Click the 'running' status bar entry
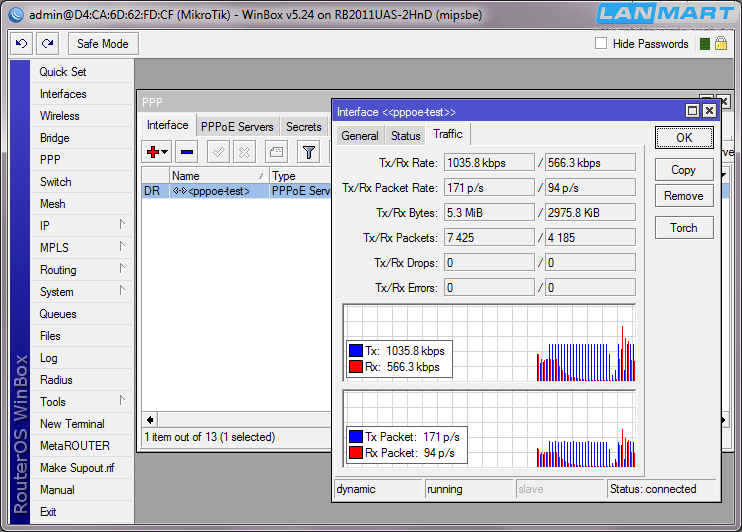Screen dimensions: 742x532 click(445, 489)
